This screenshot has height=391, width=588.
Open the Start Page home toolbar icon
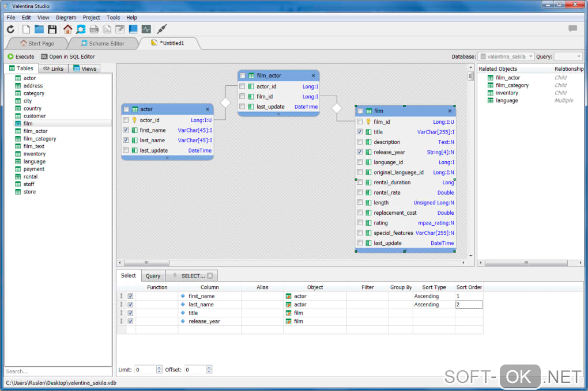pyautogui.click(x=68, y=29)
